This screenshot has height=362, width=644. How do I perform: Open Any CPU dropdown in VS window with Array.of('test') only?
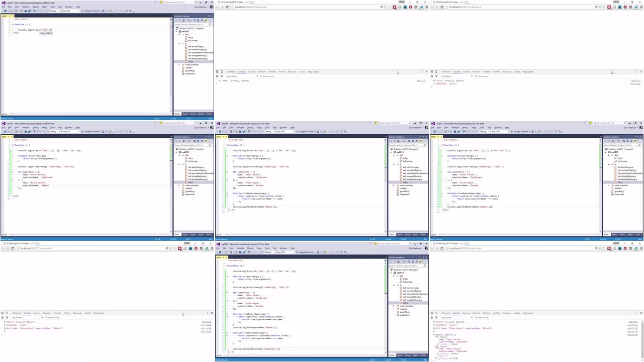coord(71,11)
